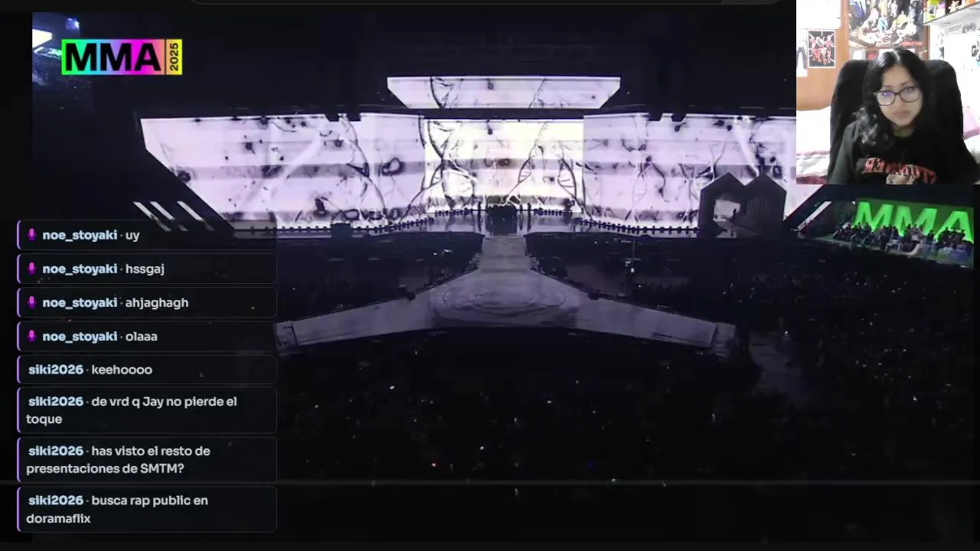Click the 'hssgaj' chat message text

click(x=145, y=269)
